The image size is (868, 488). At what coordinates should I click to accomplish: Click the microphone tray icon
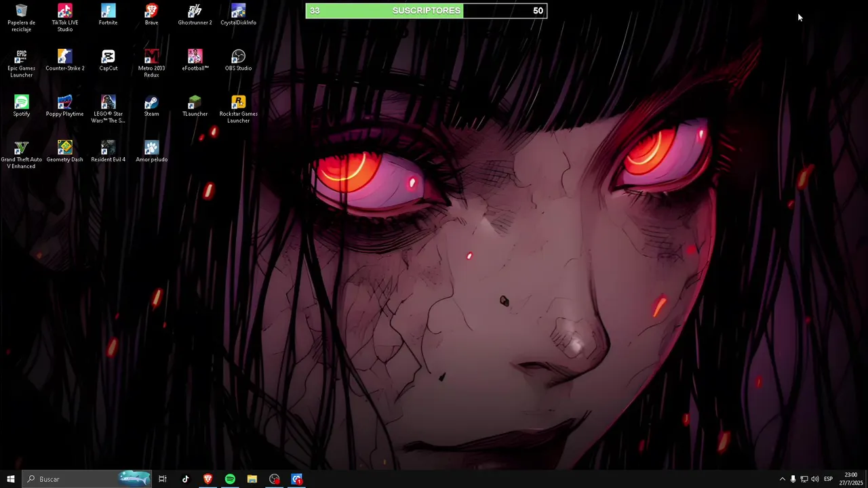pyautogui.click(x=793, y=479)
